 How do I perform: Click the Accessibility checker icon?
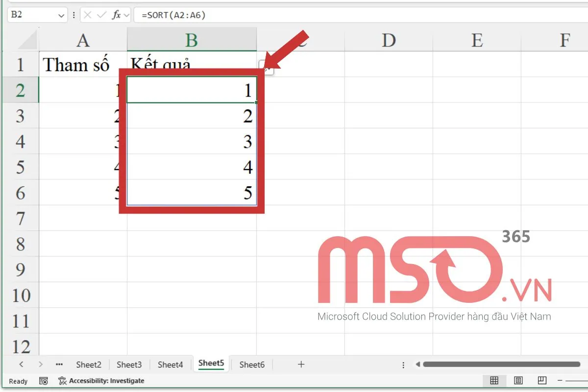[x=63, y=381]
